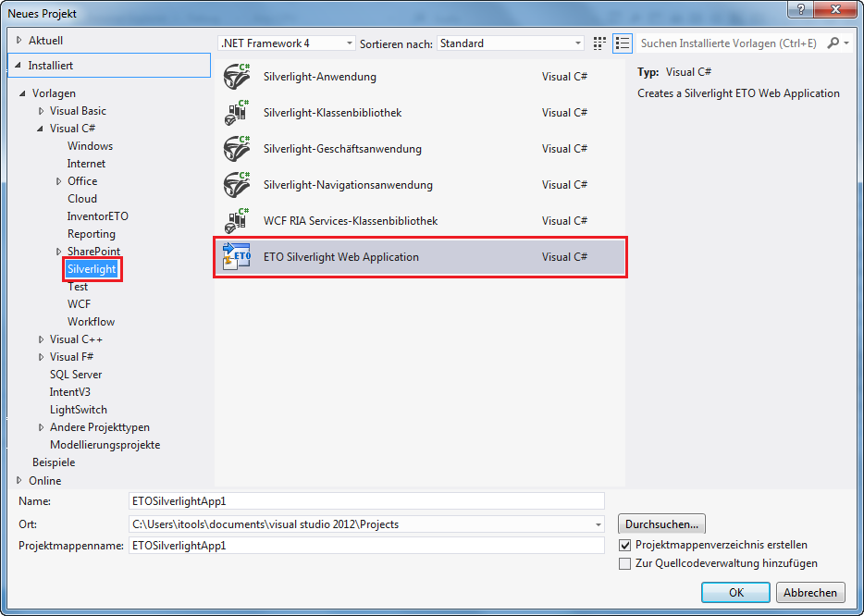864x616 pixels.
Task: Click the Silverlight-Klassenbibliothek template icon
Action: click(x=237, y=113)
